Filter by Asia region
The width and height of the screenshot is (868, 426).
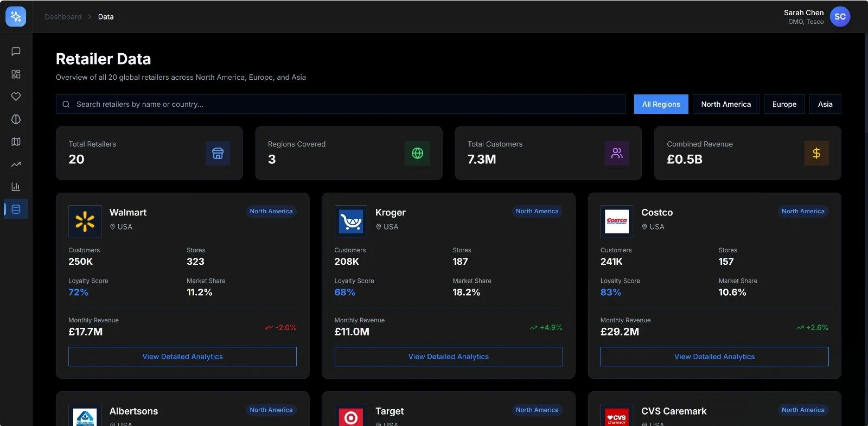[x=825, y=104]
